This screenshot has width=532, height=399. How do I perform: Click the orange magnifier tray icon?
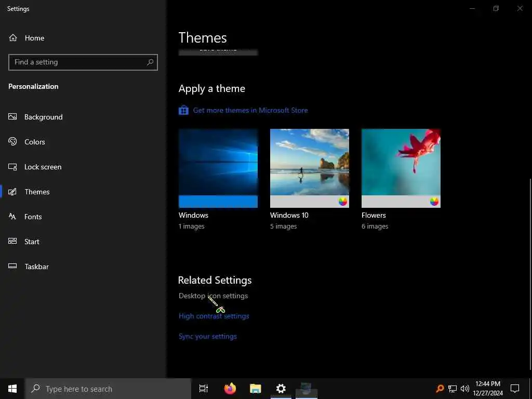[440, 389]
